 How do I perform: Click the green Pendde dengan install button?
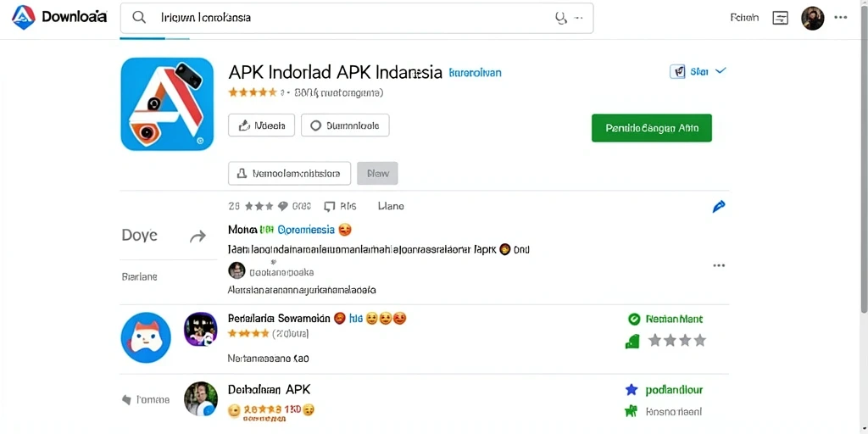[x=652, y=128]
